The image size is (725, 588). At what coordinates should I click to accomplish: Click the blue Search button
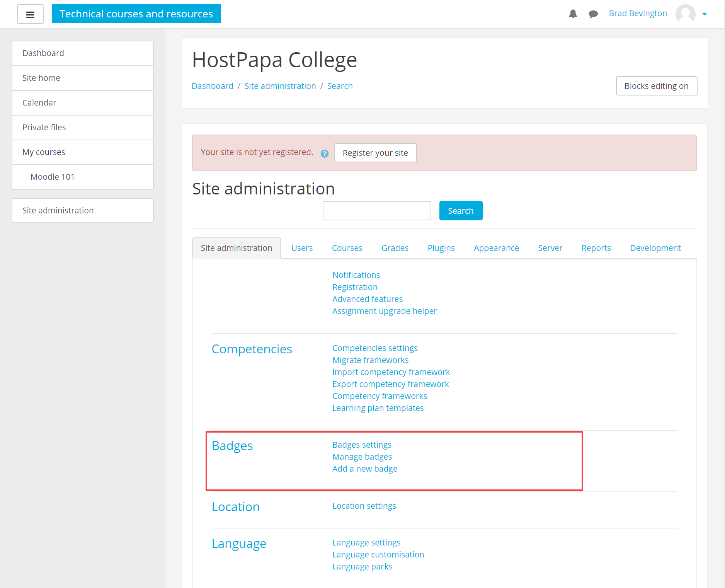(x=461, y=211)
